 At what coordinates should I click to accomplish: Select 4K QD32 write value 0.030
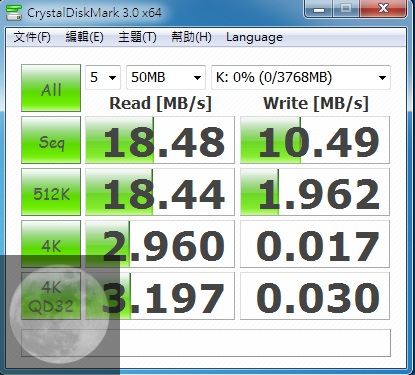coord(315,296)
